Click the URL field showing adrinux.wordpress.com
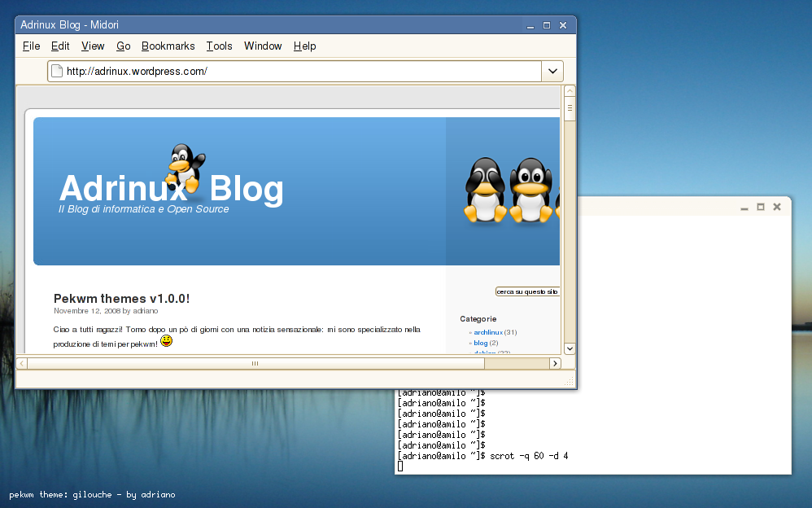This screenshot has width=812, height=508. click(x=295, y=71)
